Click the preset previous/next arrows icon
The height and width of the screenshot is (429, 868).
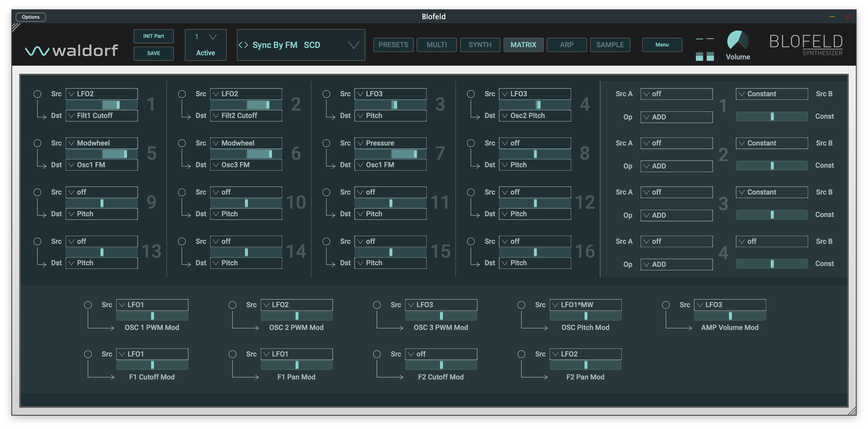click(244, 45)
